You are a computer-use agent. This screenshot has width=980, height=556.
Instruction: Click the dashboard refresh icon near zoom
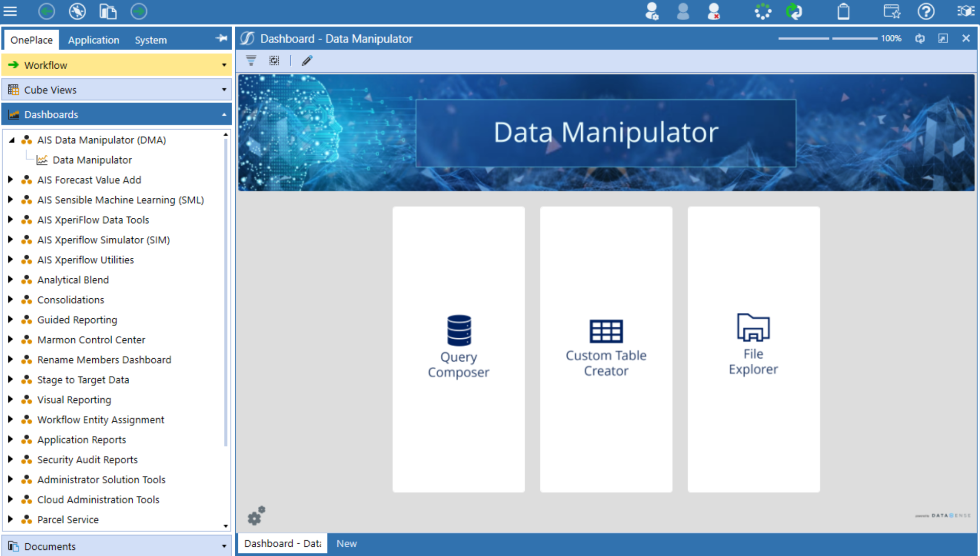(x=920, y=38)
